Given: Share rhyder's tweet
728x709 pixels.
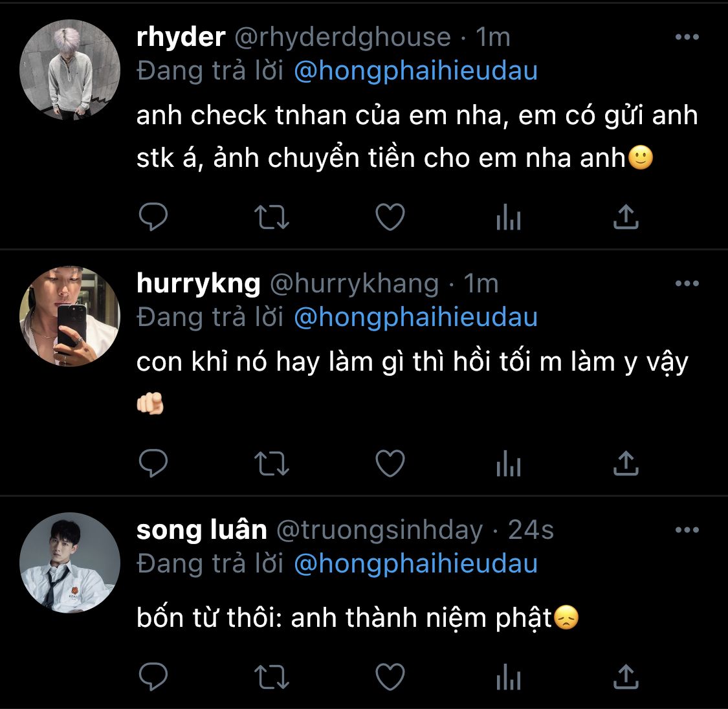Looking at the screenshot, I should [x=626, y=217].
